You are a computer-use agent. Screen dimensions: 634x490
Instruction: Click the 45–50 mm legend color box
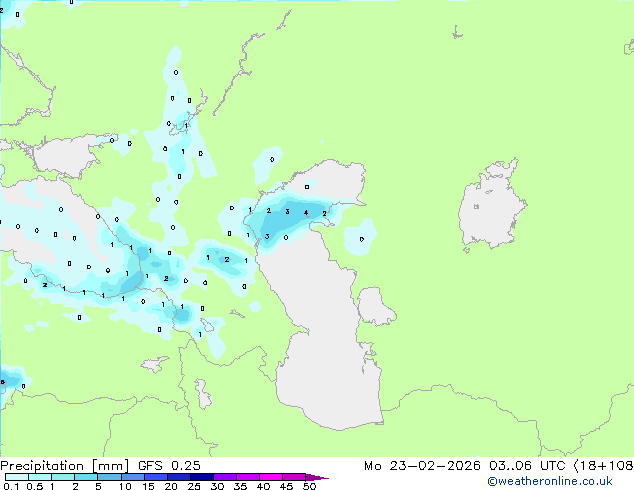(x=294, y=477)
